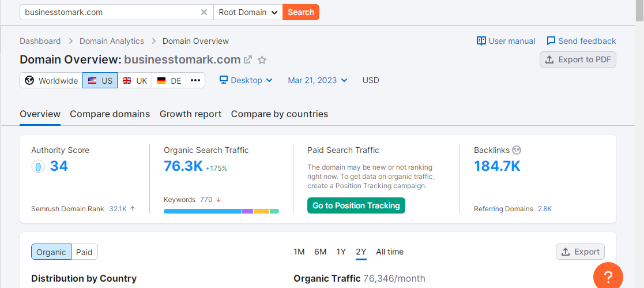644x288 pixels.
Task: Click green segment of keywords bar
Action: 274,211
